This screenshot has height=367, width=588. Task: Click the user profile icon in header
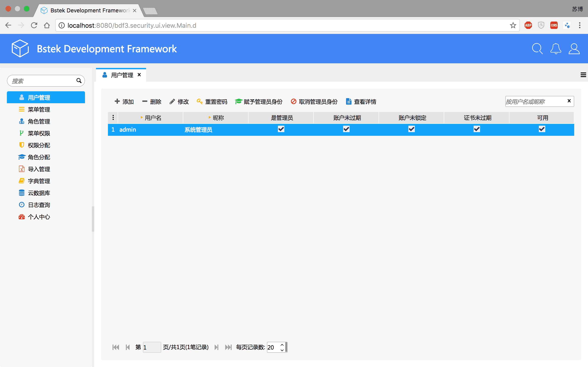point(574,49)
